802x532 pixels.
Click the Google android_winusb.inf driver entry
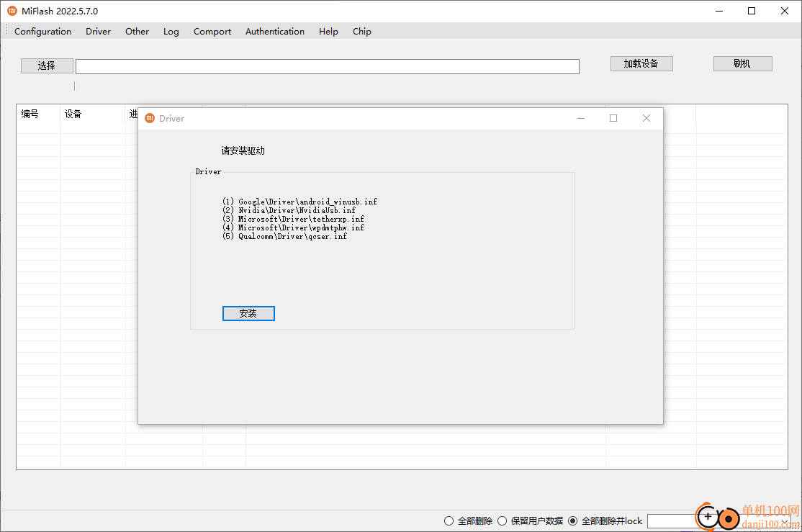point(299,202)
